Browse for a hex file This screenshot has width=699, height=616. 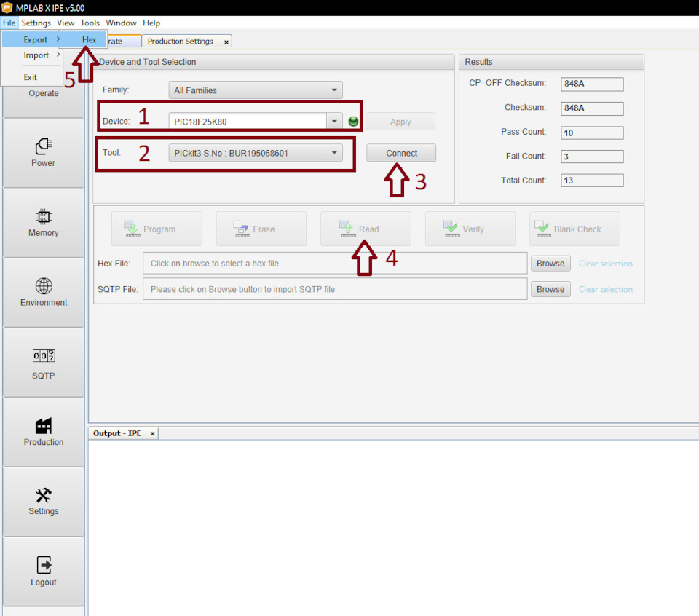pyautogui.click(x=550, y=264)
